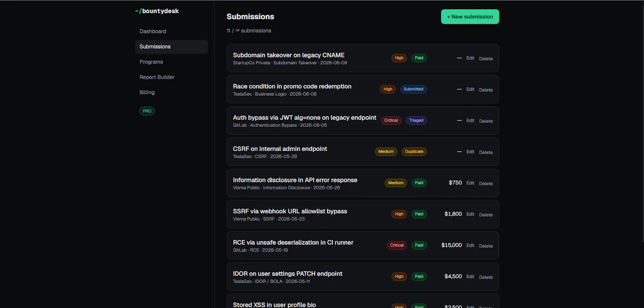The image size is (644, 308).
Task: Click High badge on Race condition row
Action: coord(388,89)
